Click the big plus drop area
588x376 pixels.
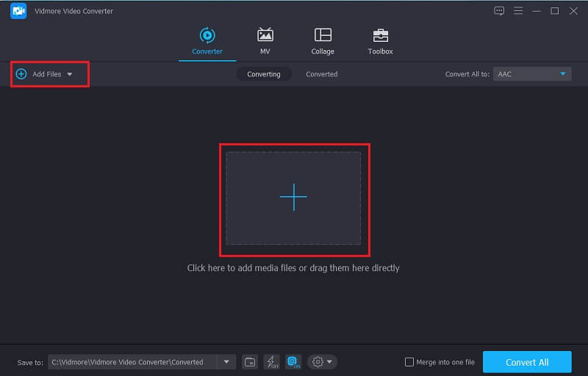click(x=293, y=197)
